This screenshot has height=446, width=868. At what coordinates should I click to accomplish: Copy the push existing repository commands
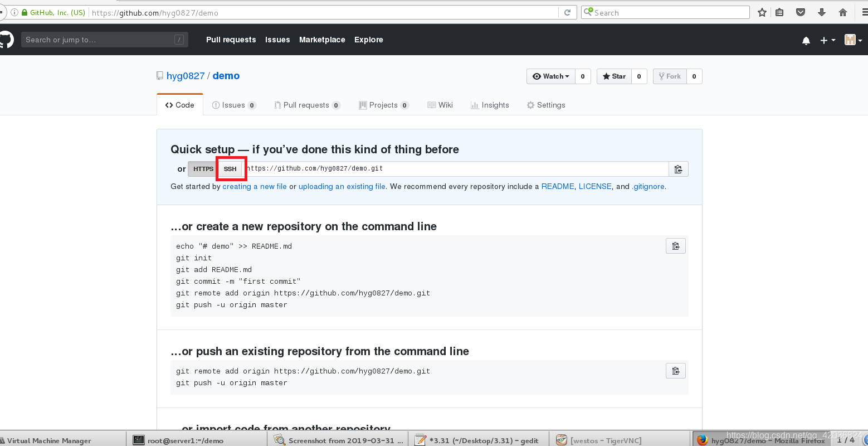[x=676, y=371]
